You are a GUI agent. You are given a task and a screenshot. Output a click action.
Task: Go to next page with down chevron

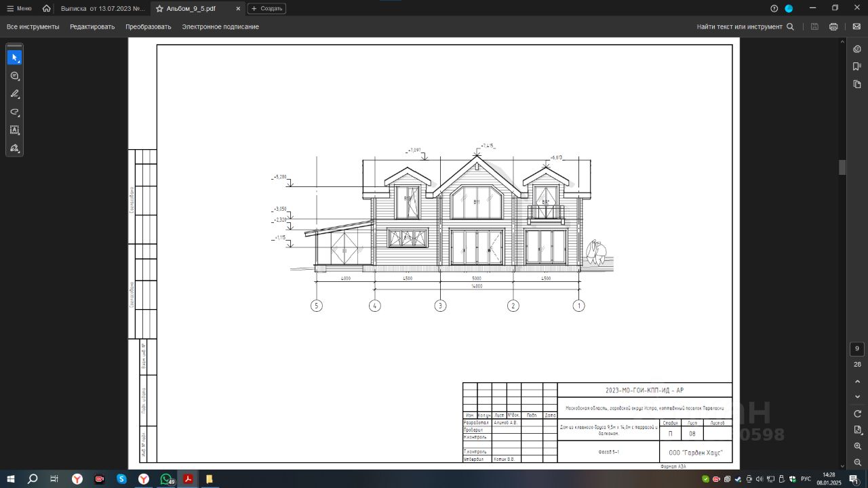[x=857, y=396]
